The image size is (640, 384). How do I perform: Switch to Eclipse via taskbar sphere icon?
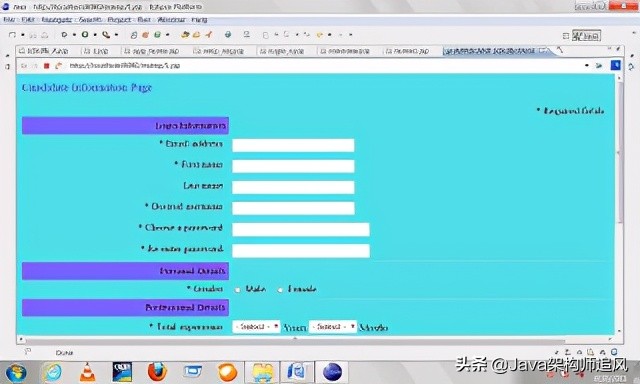[x=332, y=372]
